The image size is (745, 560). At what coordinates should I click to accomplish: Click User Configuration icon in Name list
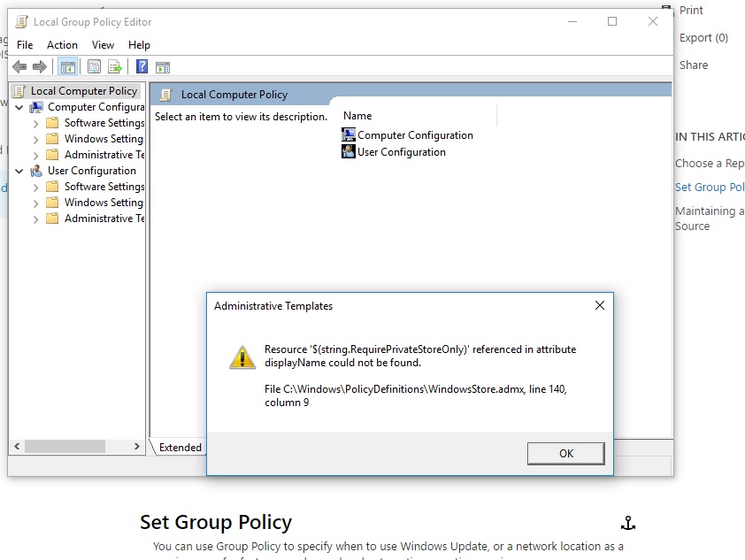[x=349, y=151]
